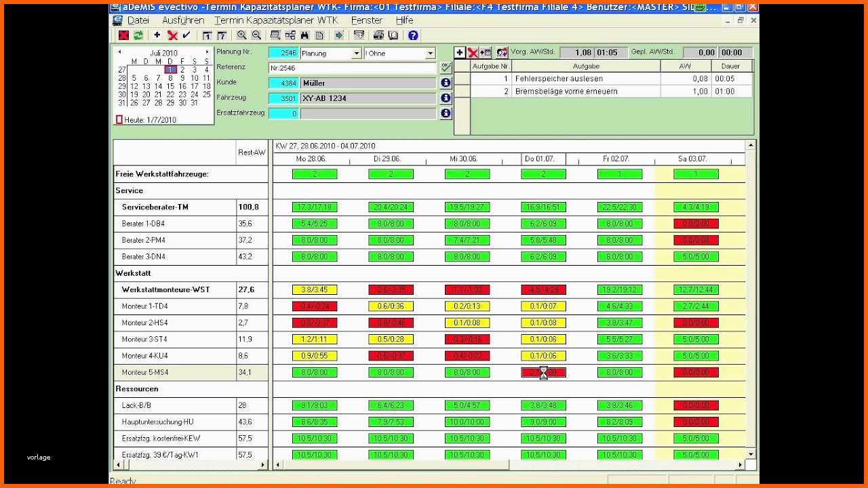Select Monteur 5-MS4 row
The width and height of the screenshot is (868, 488).
(x=191, y=372)
